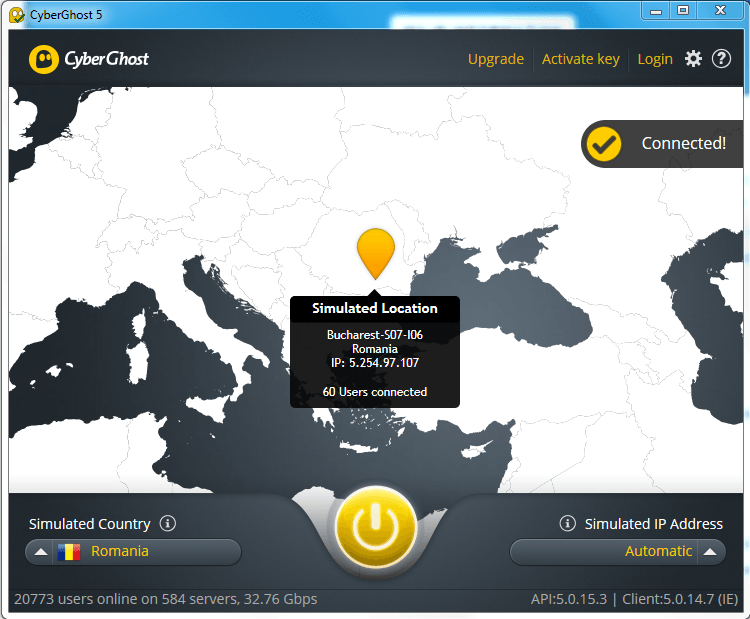Toggle the VPN connection with the power button

tap(375, 527)
